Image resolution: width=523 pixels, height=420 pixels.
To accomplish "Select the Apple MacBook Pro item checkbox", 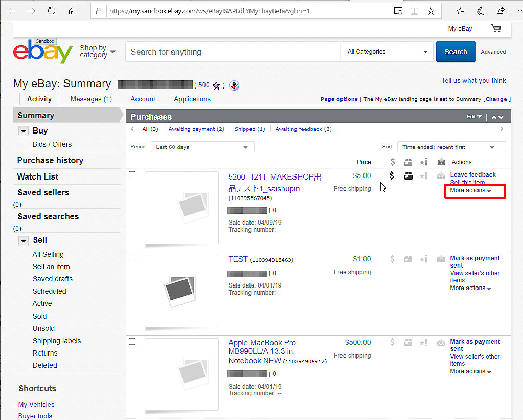I will [x=132, y=342].
